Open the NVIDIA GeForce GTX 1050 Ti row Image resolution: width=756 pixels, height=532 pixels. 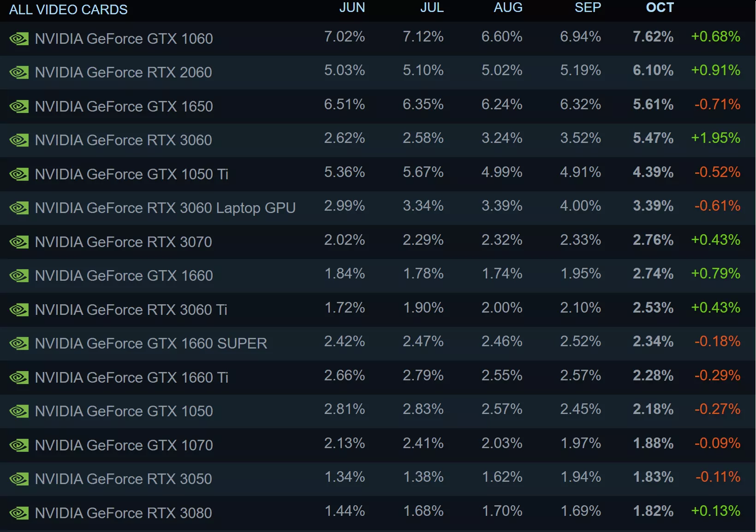click(378, 174)
